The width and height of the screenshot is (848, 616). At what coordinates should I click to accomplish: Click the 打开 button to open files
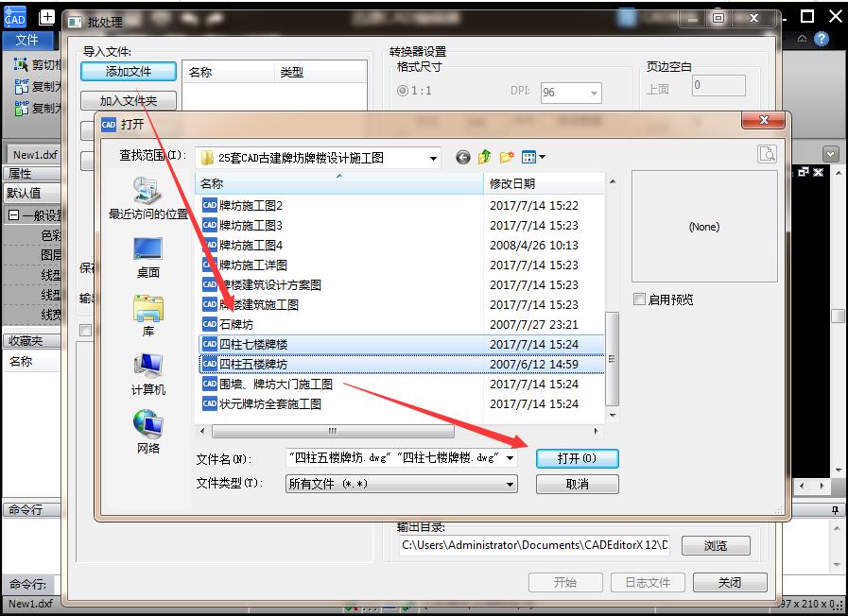[x=578, y=458]
